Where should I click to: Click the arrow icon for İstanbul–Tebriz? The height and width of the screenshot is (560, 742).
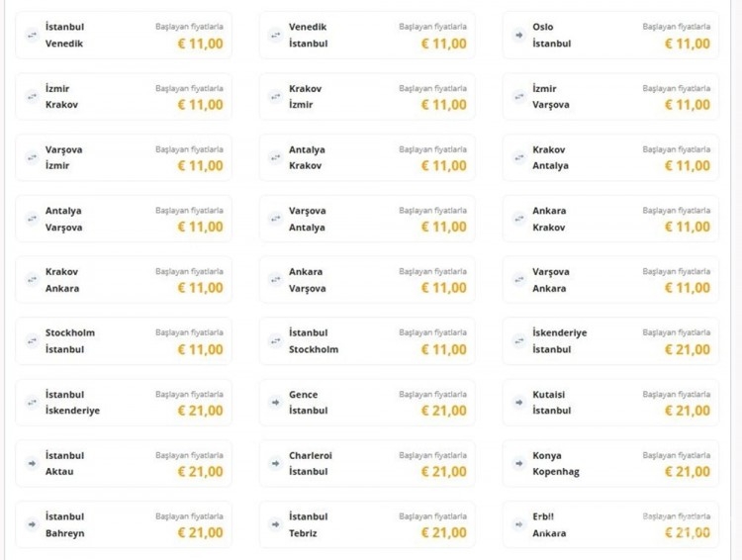pyautogui.click(x=275, y=524)
